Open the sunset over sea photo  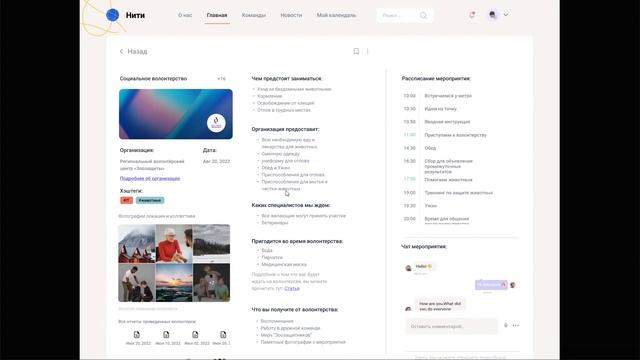coord(174,282)
